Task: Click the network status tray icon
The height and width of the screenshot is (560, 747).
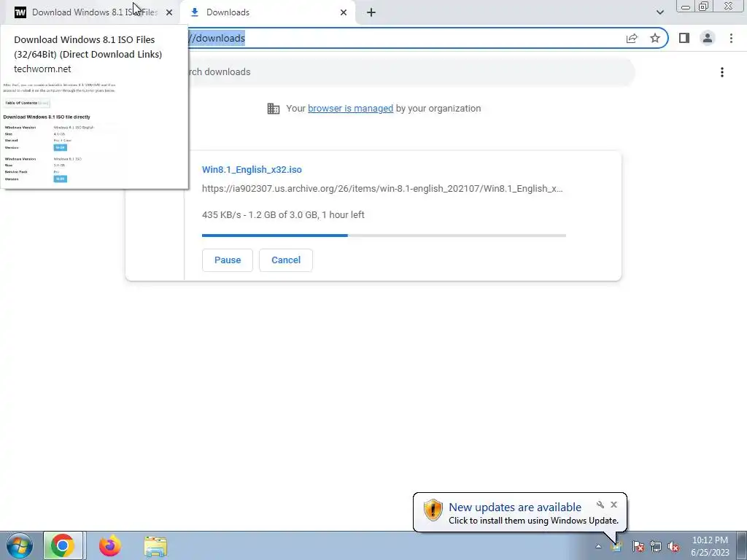Action: click(x=656, y=547)
